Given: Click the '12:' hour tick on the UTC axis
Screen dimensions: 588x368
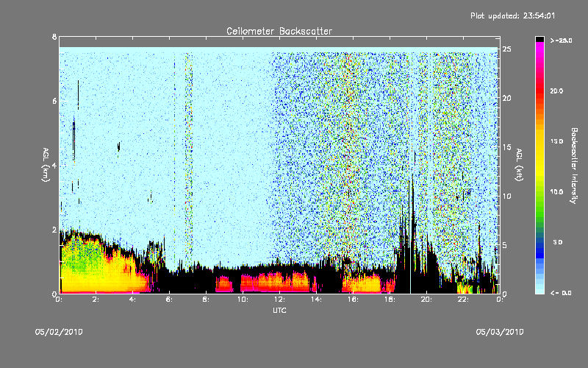Looking at the screenshot, I should [280, 300].
